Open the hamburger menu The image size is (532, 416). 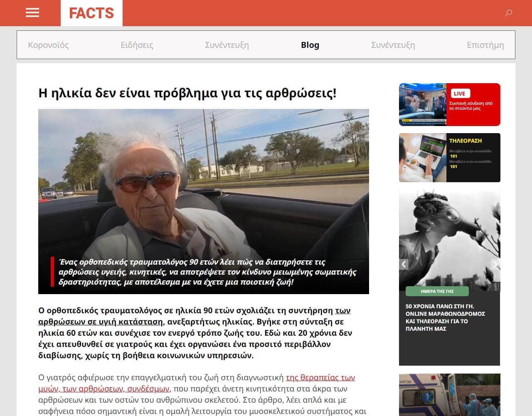click(32, 13)
